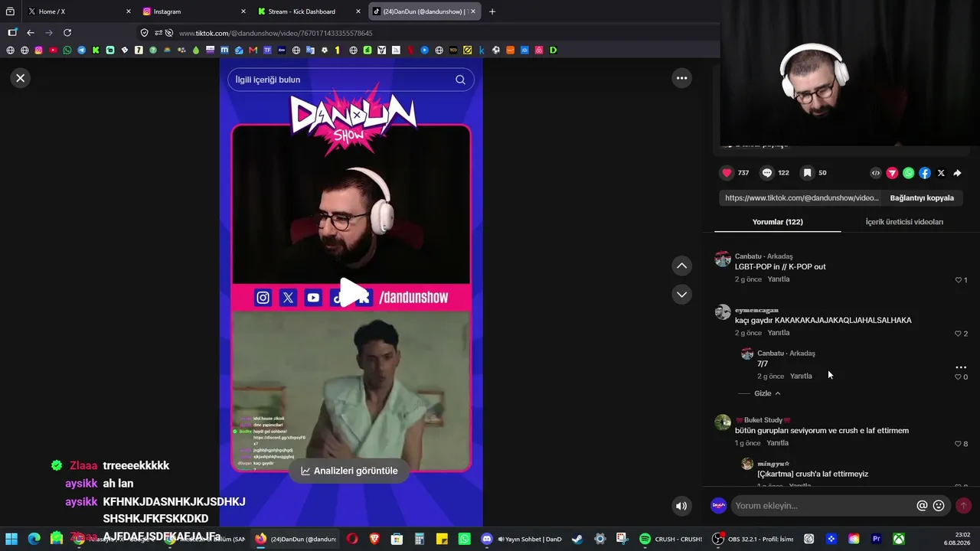Post comment with the red arrow button
This screenshot has height=551, width=980.
tap(963, 506)
